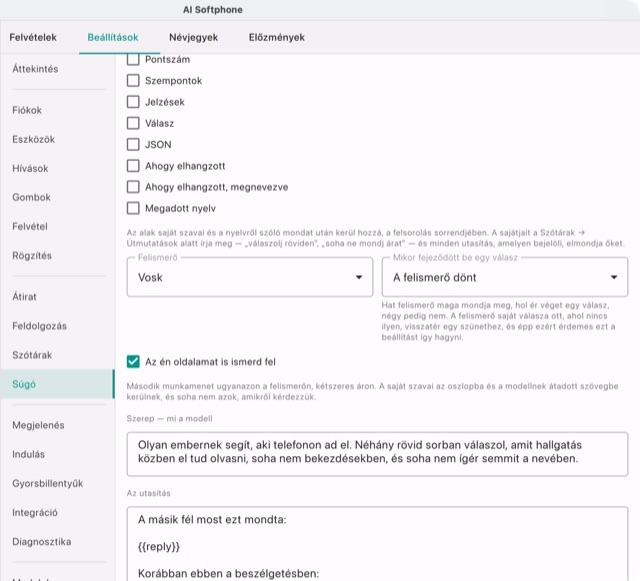Click the {{reply}} placeholder text
Viewport: 640px width, 581px height.
pyautogui.click(x=159, y=547)
